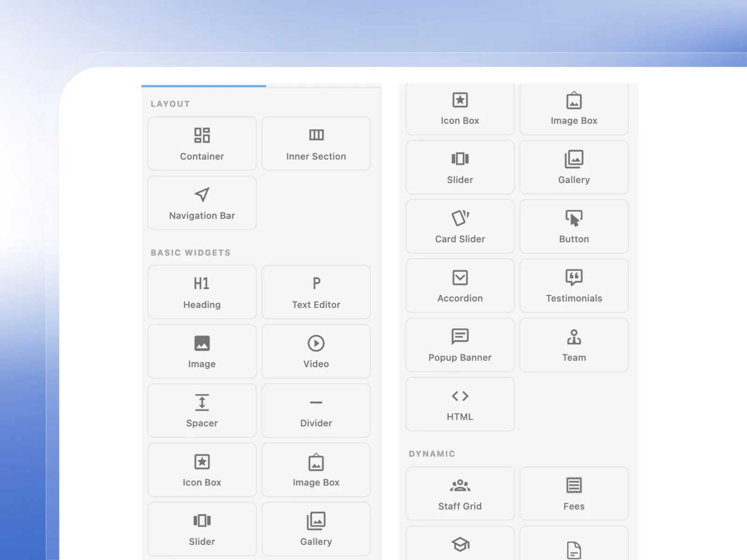This screenshot has height=560, width=747.
Task: Click the Image widget tile
Action: [202, 351]
